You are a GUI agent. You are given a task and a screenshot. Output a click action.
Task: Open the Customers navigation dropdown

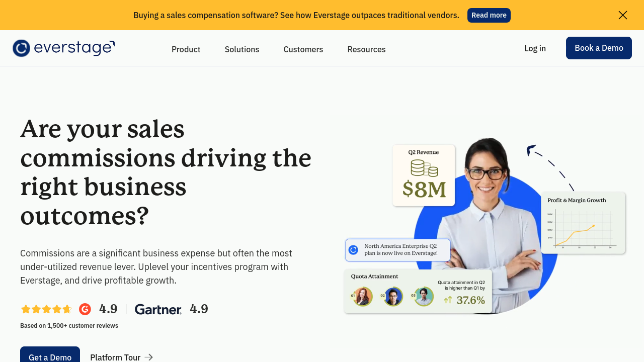coord(303,49)
